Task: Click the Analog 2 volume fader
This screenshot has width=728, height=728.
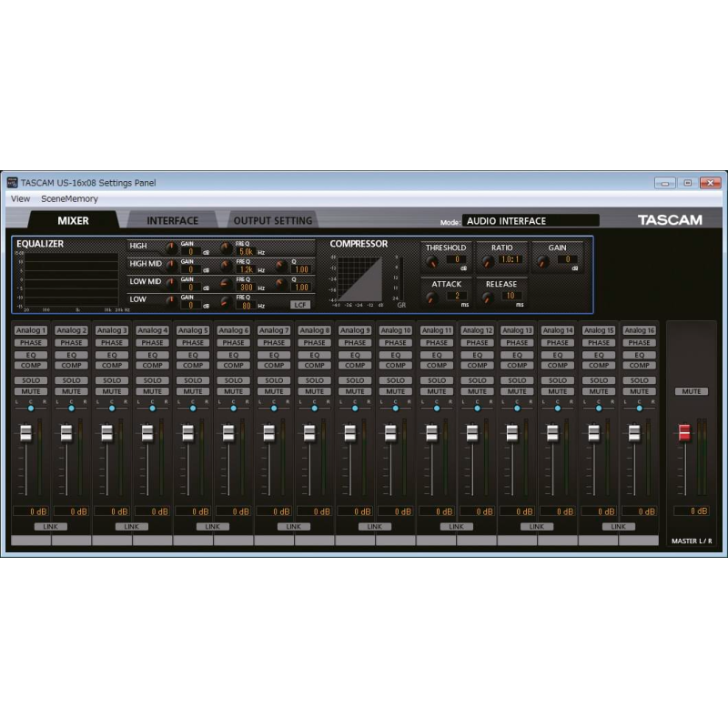Action: 66,433
